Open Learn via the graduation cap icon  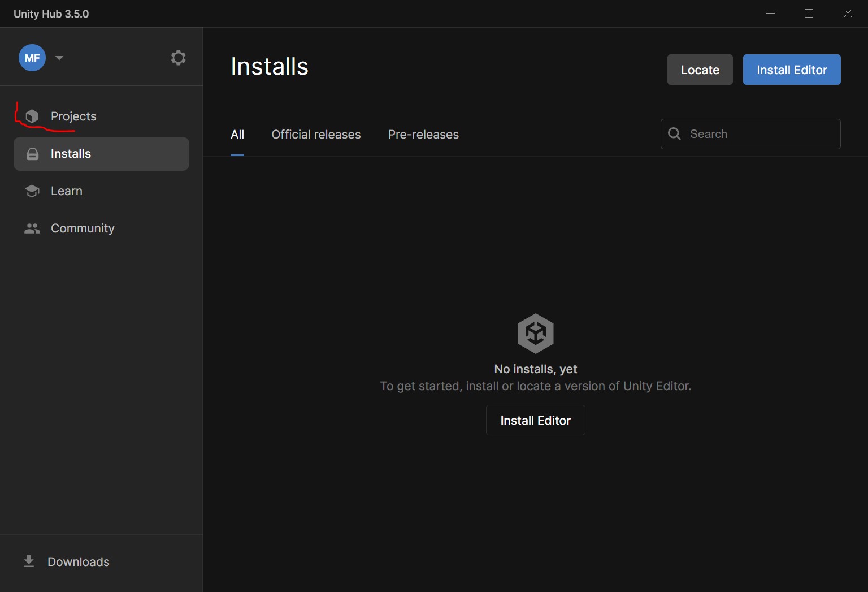click(x=32, y=191)
